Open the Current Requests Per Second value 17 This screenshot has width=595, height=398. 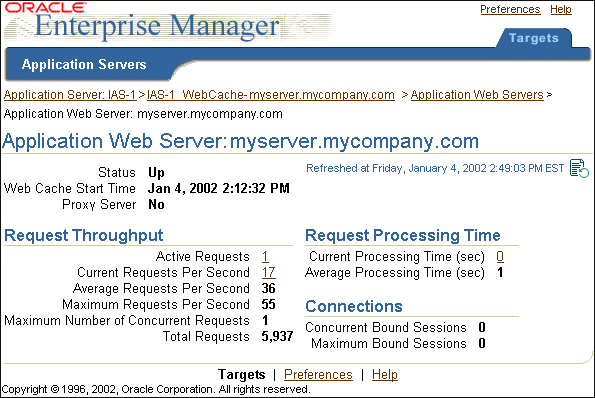tap(268, 272)
